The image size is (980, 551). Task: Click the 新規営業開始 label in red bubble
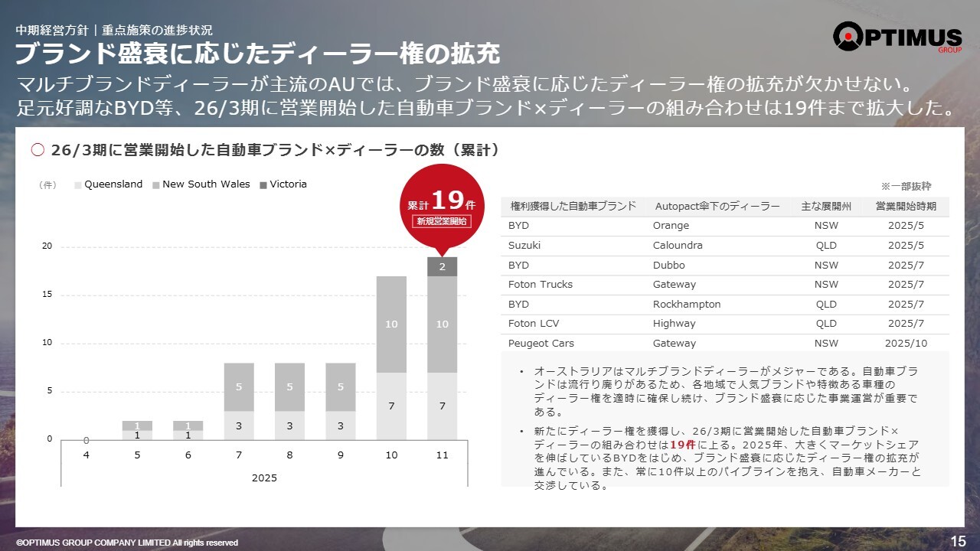coord(442,221)
